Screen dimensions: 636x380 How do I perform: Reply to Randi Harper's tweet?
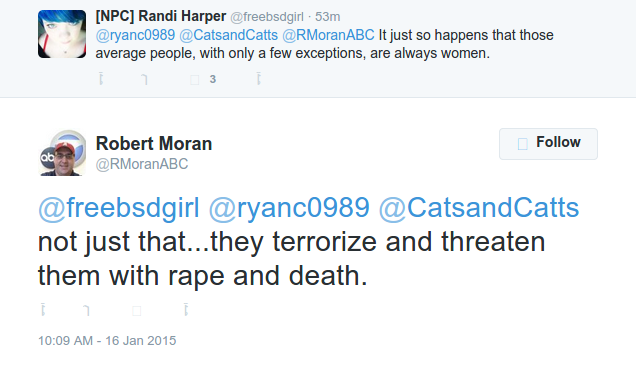coord(101,79)
